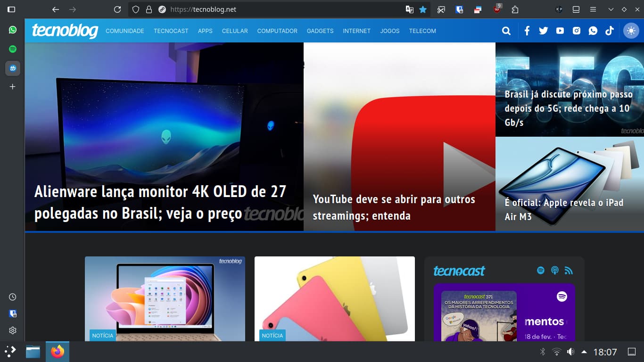Visit Tecnoblog's Facebook page icon
Screen dimensions: 644x362
tap(527, 31)
